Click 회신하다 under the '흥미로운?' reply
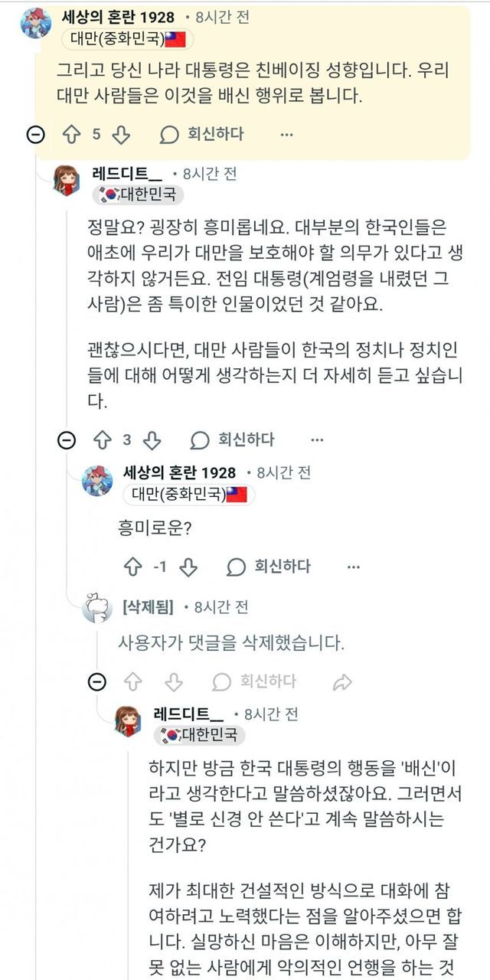Viewport: 490px width, 980px height. pyautogui.click(x=269, y=567)
